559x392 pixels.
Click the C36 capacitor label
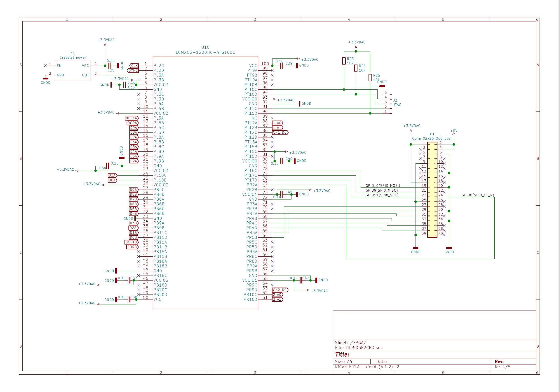point(131,87)
